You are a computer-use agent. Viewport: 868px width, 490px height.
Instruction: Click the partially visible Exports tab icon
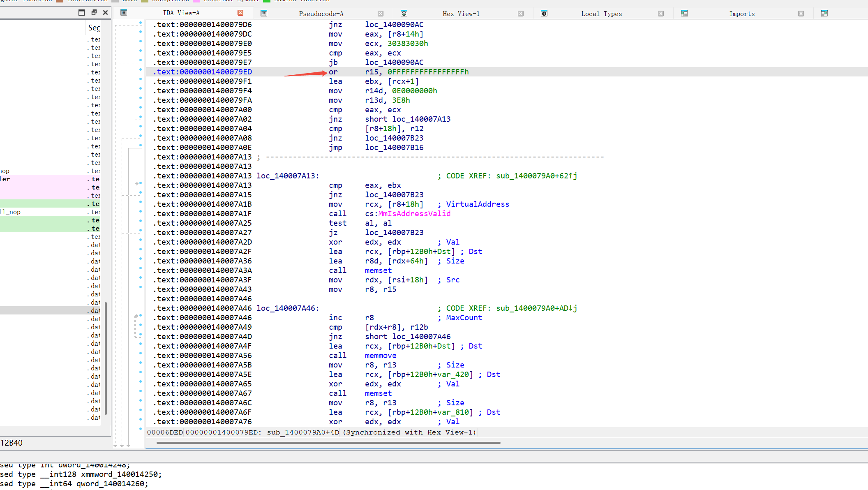click(824, 14)
